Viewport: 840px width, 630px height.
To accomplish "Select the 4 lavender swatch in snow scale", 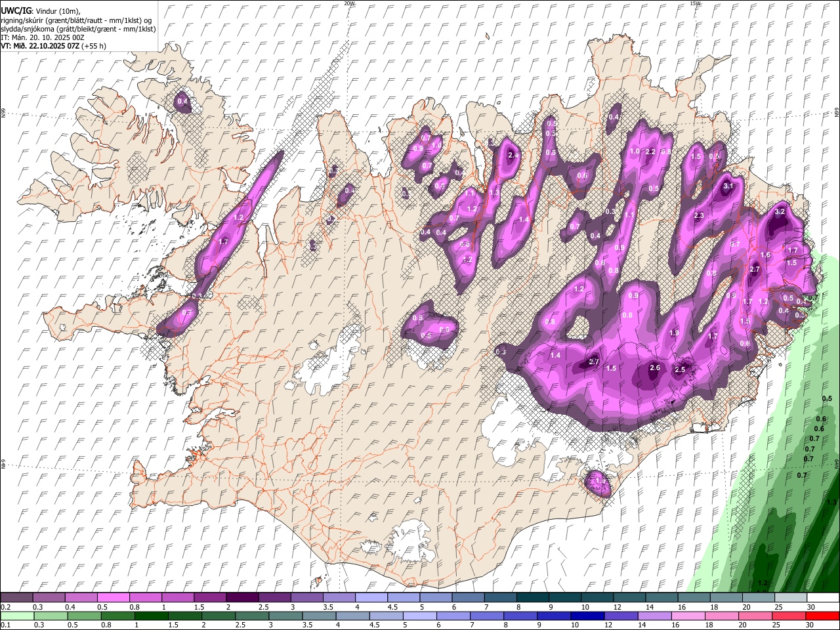I will pyautogui.click(x=371, y=598).
